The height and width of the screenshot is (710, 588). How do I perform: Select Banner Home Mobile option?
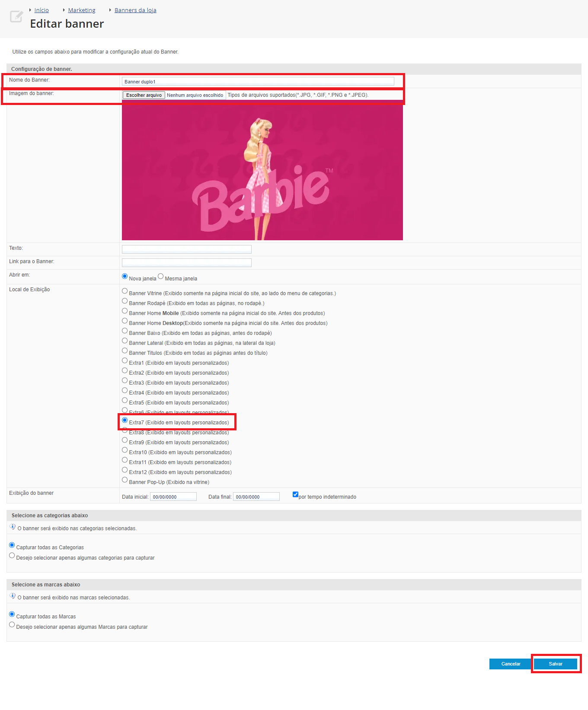125,311
